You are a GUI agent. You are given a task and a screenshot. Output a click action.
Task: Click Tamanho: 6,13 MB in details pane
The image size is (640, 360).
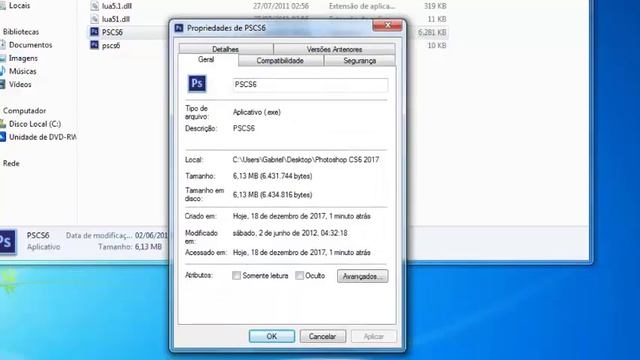point(130,247)
